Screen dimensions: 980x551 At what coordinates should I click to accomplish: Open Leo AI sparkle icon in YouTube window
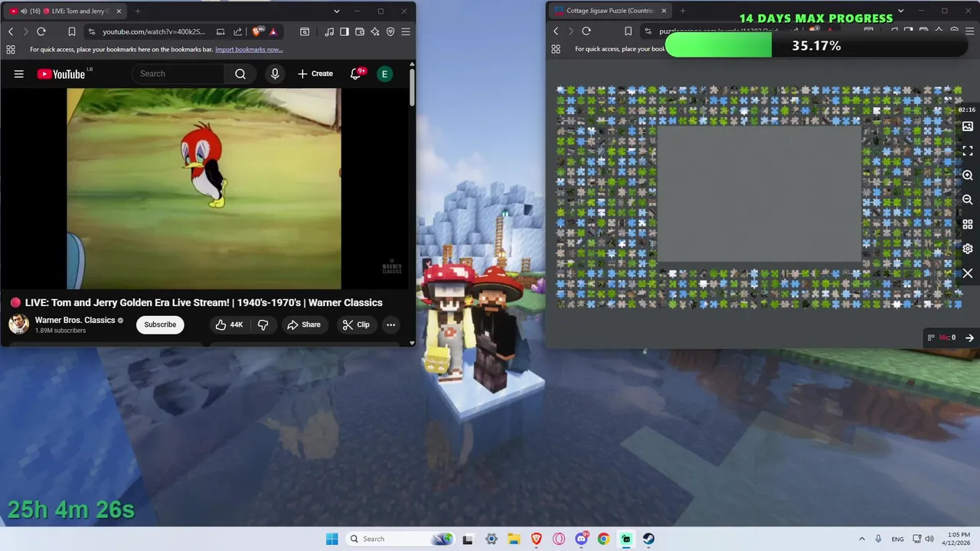[375, 31]
